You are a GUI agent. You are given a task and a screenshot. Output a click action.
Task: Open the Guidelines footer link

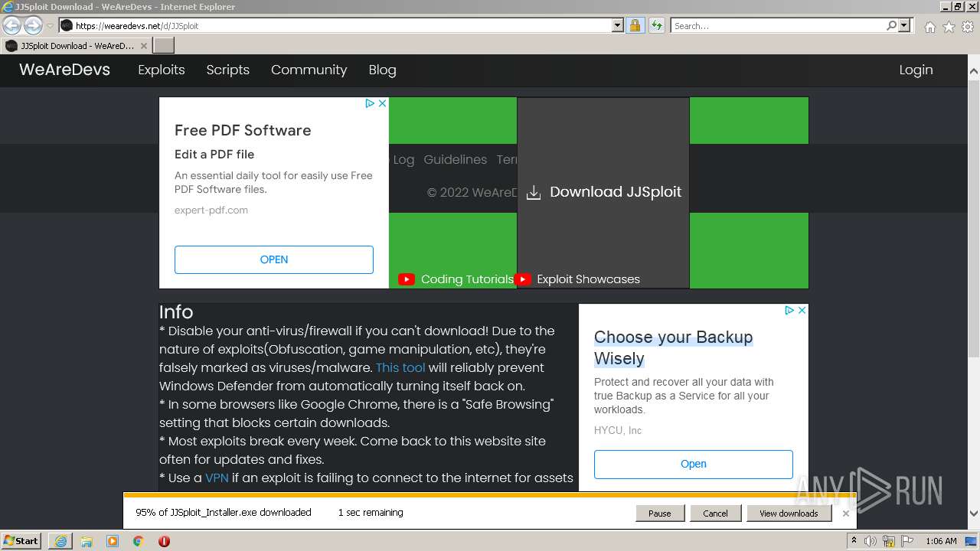[x=456, y=159]
